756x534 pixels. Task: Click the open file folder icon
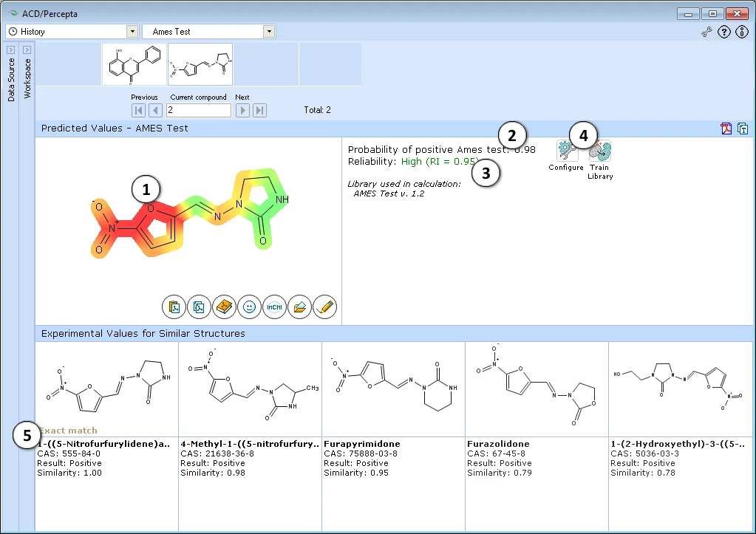point(299,307)
